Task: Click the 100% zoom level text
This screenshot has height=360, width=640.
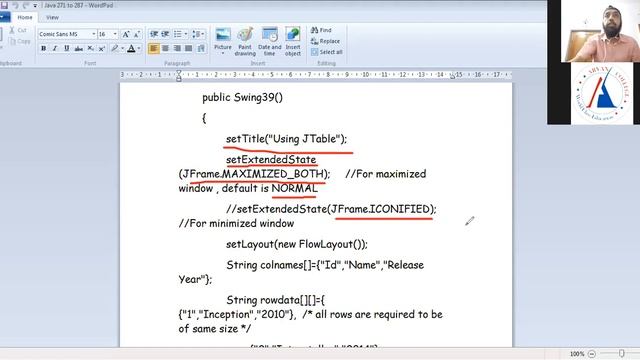Action: (577, 354)
